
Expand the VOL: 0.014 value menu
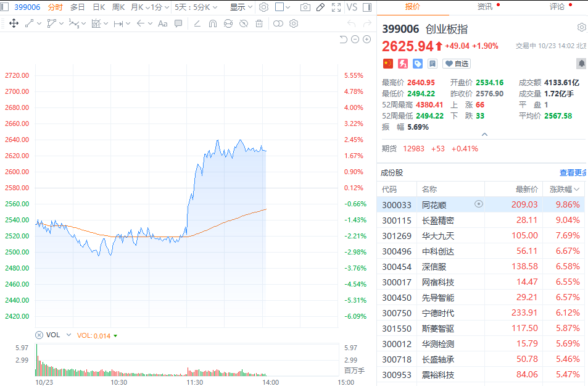click(115, 336)
